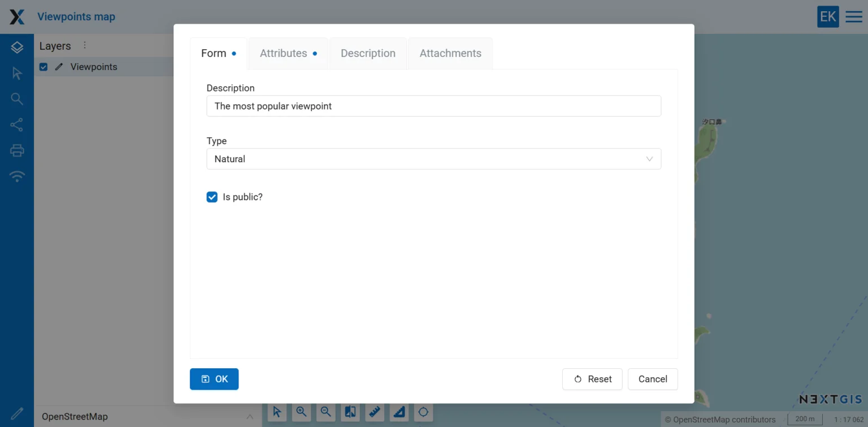Select the identify arrow tool in sidebar
The width and height of the screenshot is (868, 427).
[17, 73]
